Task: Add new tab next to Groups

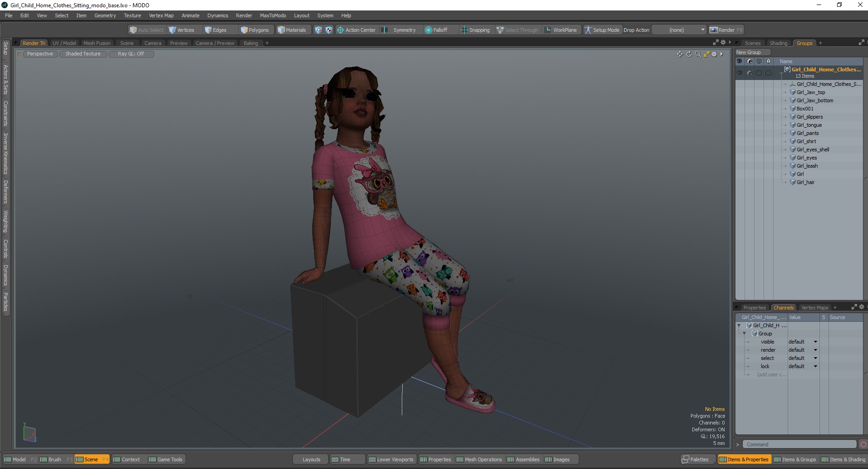Action: 820,43
